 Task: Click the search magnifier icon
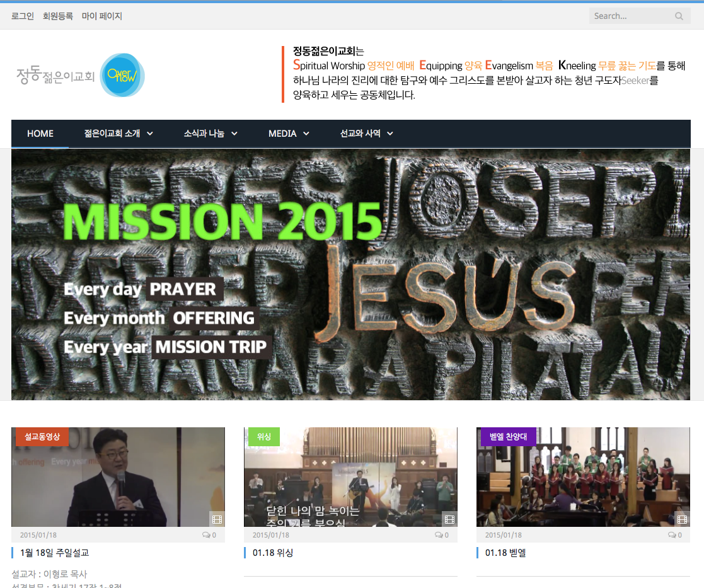(x=679, y=16)
